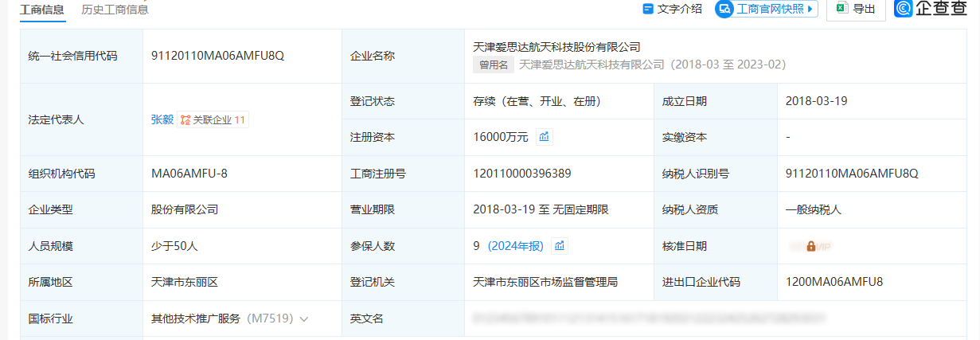Screen dimensions: 980x340
Task: Click the company name 天津爱思达航天科技股份有限公司
Action: 556,47
